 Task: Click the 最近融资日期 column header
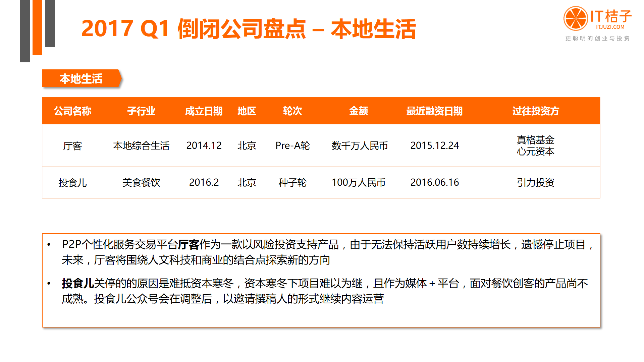coord(434,111)
